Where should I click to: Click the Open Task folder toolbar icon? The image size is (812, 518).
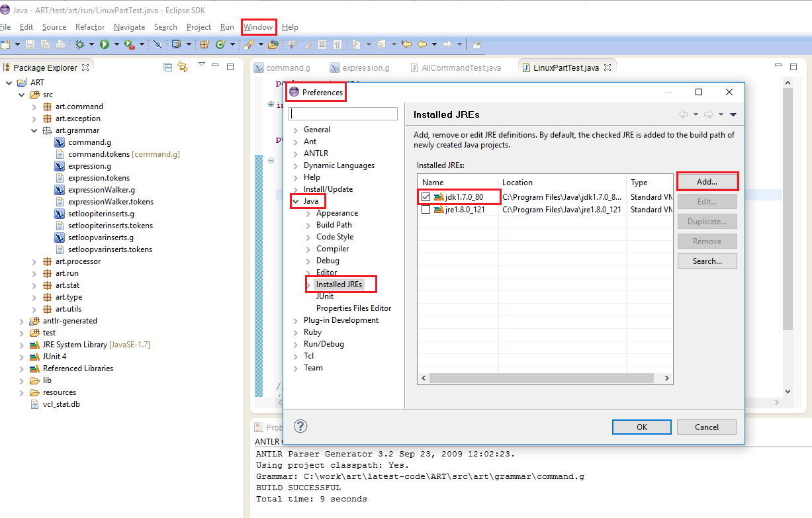click(273, 44)
